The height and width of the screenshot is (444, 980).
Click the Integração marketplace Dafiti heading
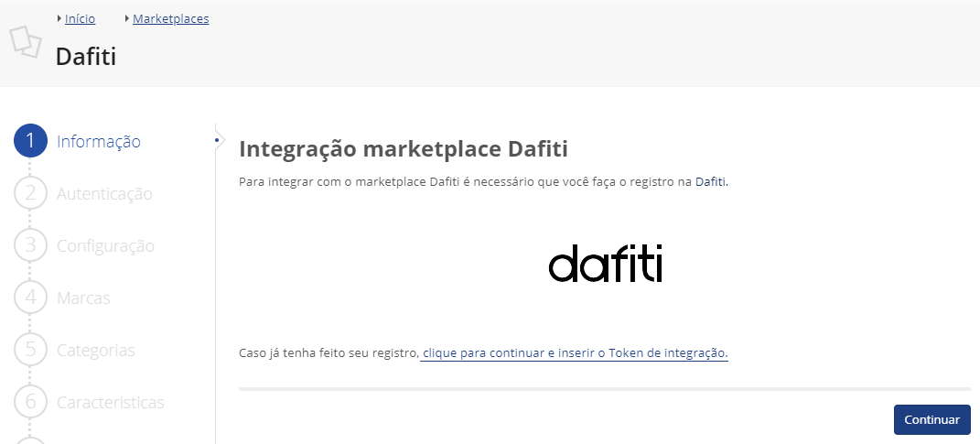coord(404,149)
